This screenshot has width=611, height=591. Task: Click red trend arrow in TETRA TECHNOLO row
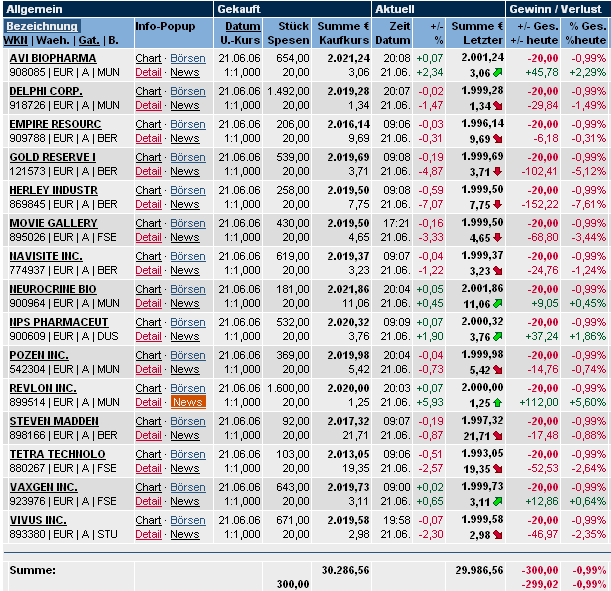pos(498,469)
